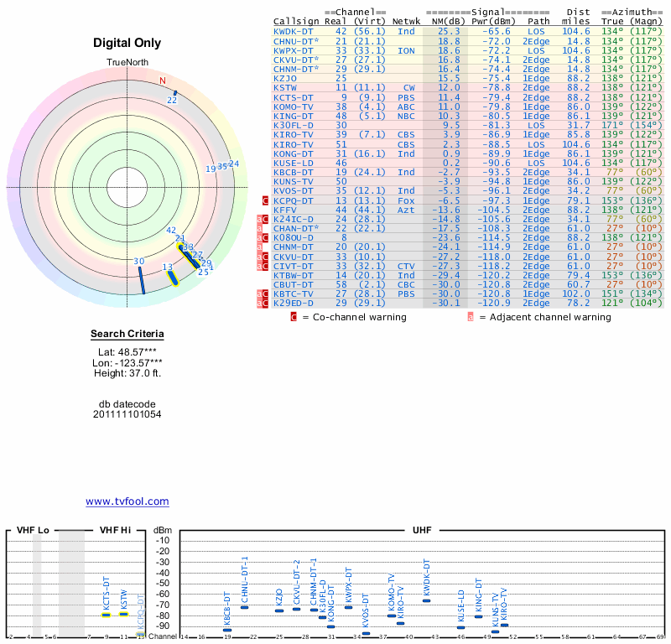Click the KWDK-DT signal bar in UHF chart
The height and width of the screenshot is (644, 671).
426,600
